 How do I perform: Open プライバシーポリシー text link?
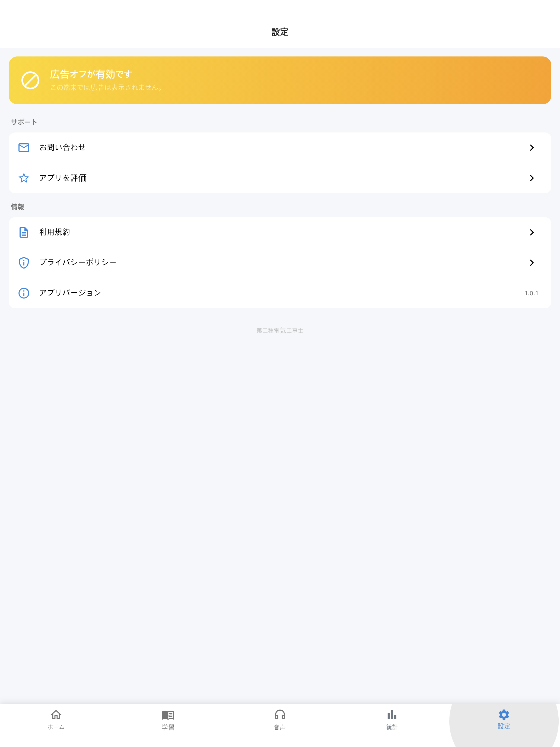coord(78,262)
